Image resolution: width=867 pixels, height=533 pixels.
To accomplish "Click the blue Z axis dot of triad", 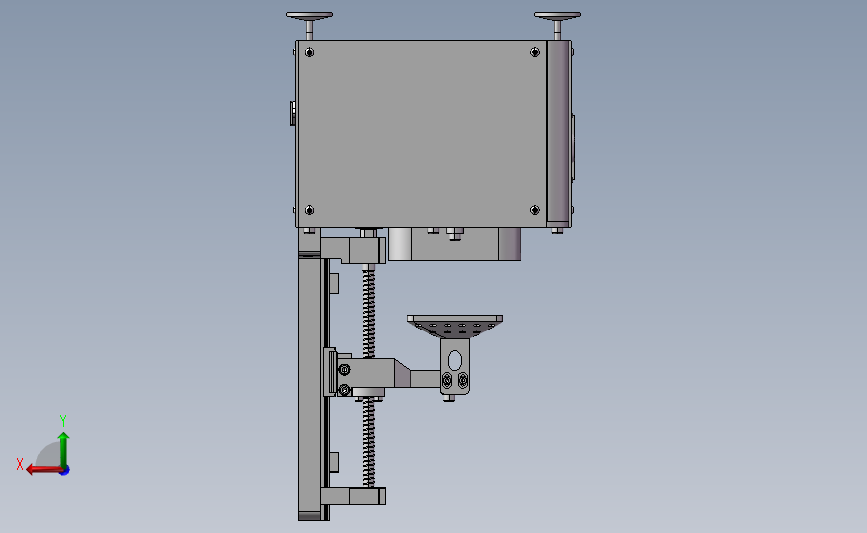I will click(x=65, y=471).
